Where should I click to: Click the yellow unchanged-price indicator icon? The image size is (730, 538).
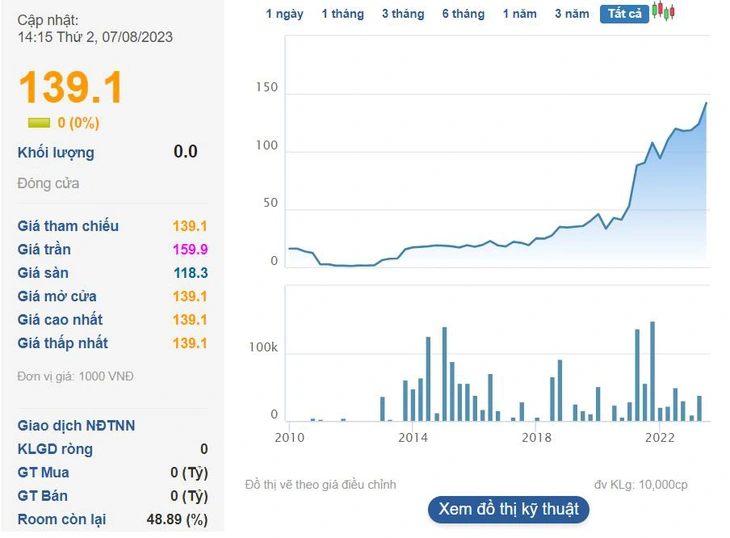[39, 123]
